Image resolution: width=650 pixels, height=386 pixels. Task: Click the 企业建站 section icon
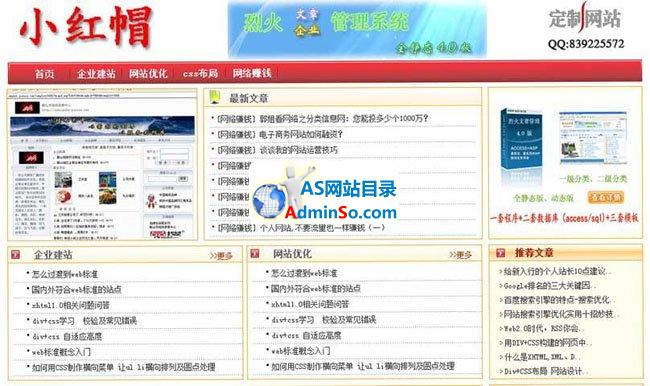[x=15, y=255]
